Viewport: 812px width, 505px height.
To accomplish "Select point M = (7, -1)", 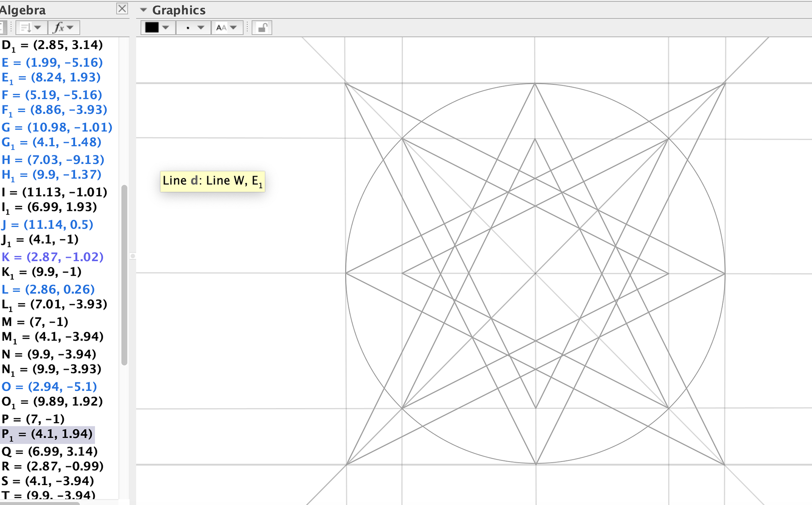I will (x=35, y=322).
